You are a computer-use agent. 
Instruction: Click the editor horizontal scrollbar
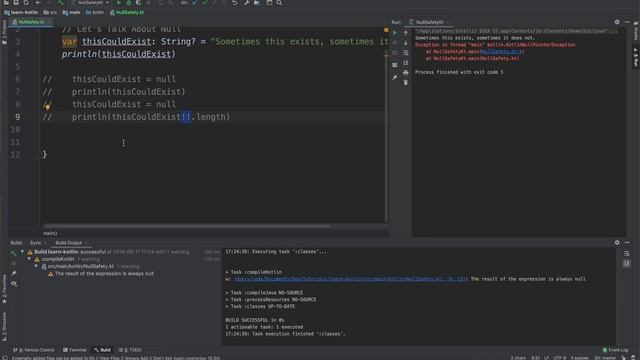tap(187, 226)
